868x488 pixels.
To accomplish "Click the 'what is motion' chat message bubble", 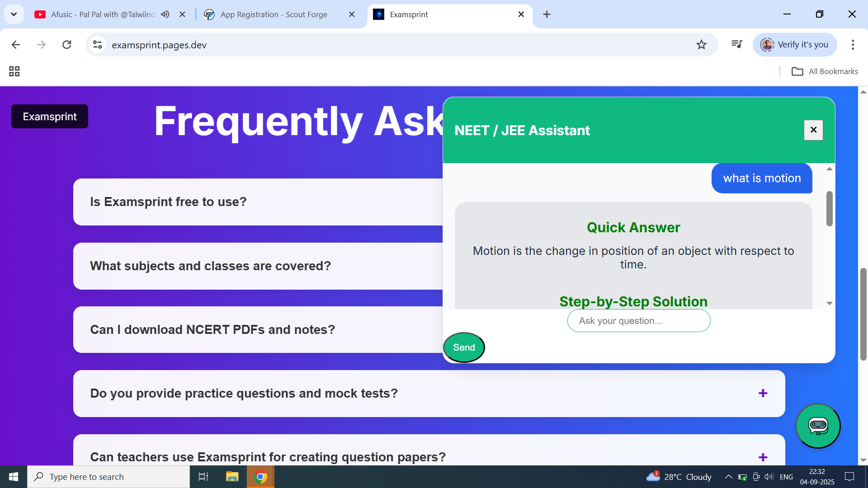I will [x=762, y=178].
